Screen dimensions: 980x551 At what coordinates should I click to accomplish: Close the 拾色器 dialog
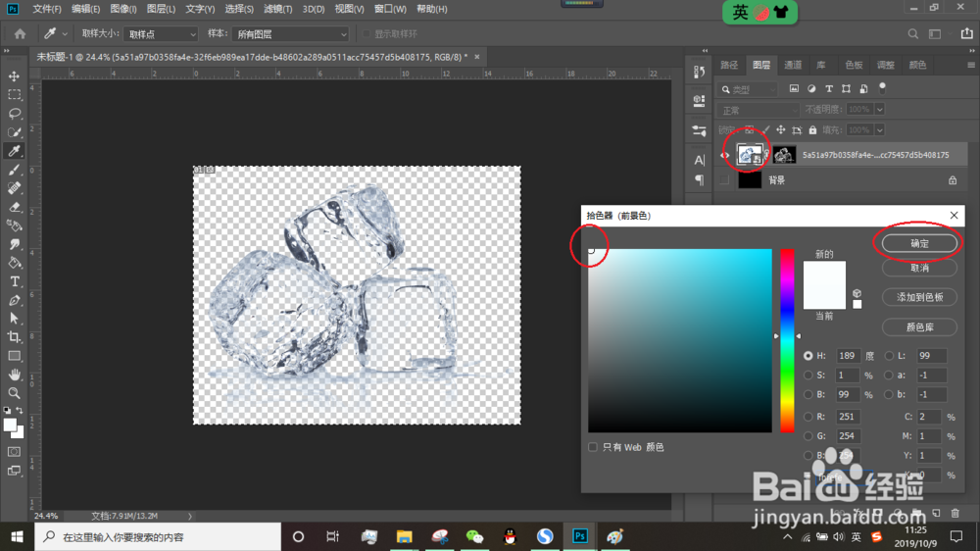point(954,215)
